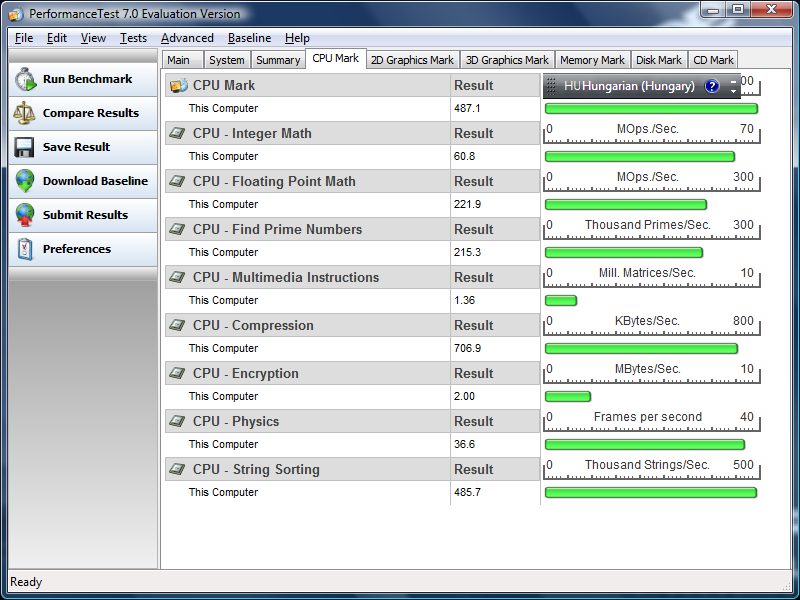800x600 pixels.
Task: Switch to the CD Mark tab
Action: [713, 60]
